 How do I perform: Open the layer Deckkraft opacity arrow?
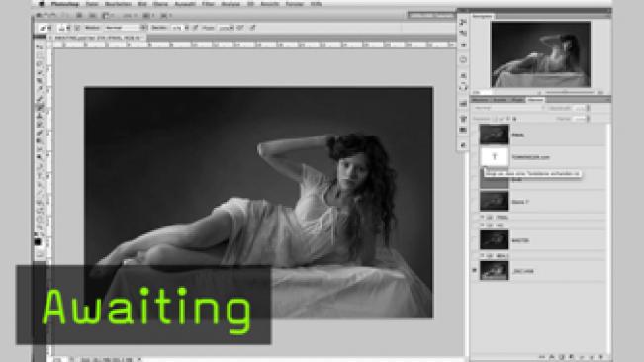point(588,108)
